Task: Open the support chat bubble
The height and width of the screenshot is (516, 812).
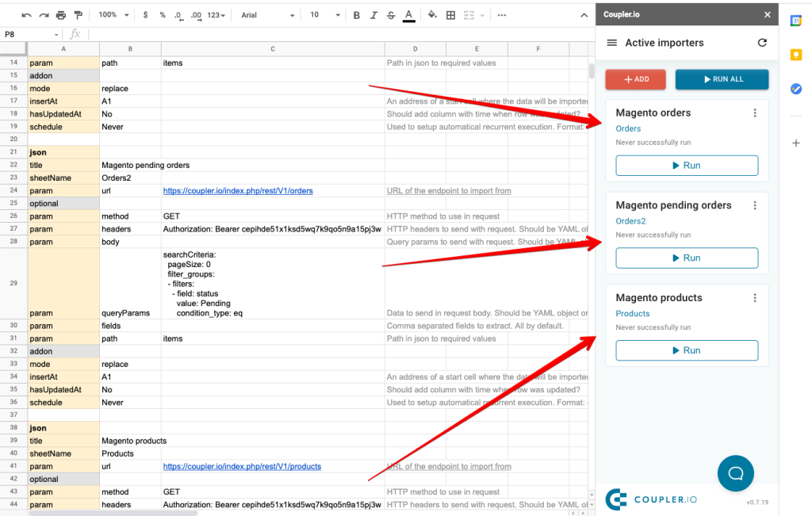Action: 735,473
